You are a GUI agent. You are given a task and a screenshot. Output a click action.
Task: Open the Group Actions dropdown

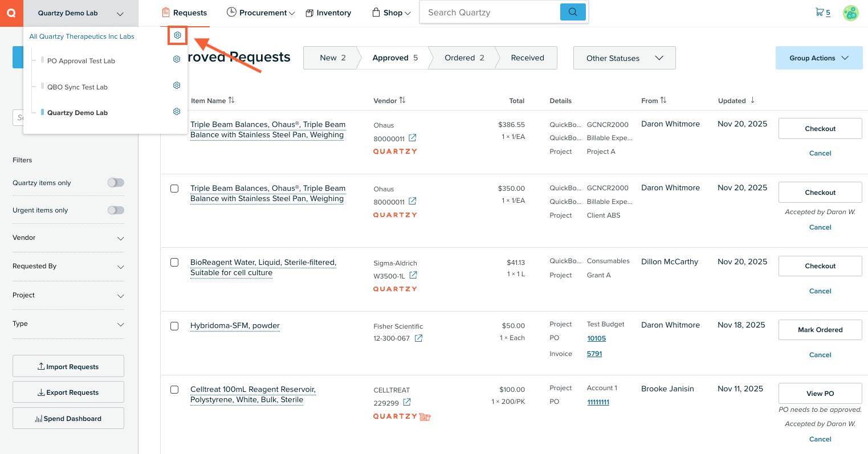(x=819, y=58)
